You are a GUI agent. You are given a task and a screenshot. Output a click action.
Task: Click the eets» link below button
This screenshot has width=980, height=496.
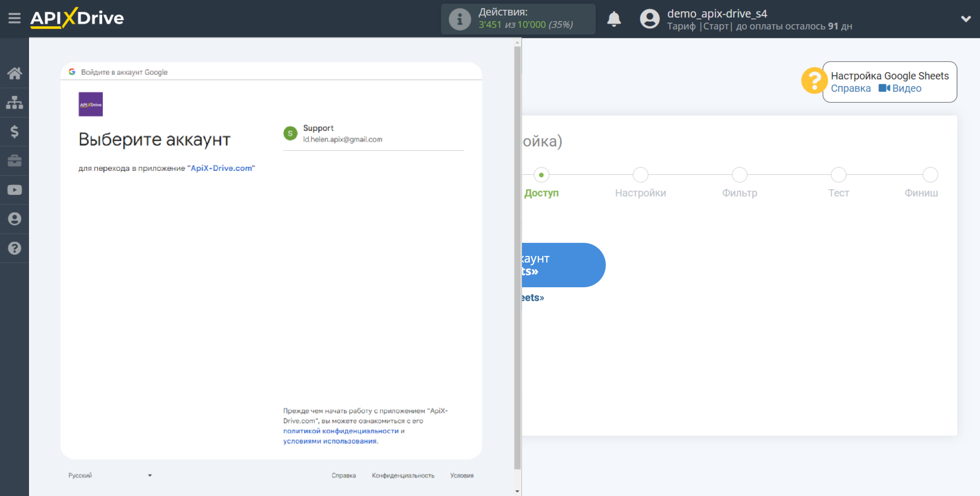pos(533,298)
